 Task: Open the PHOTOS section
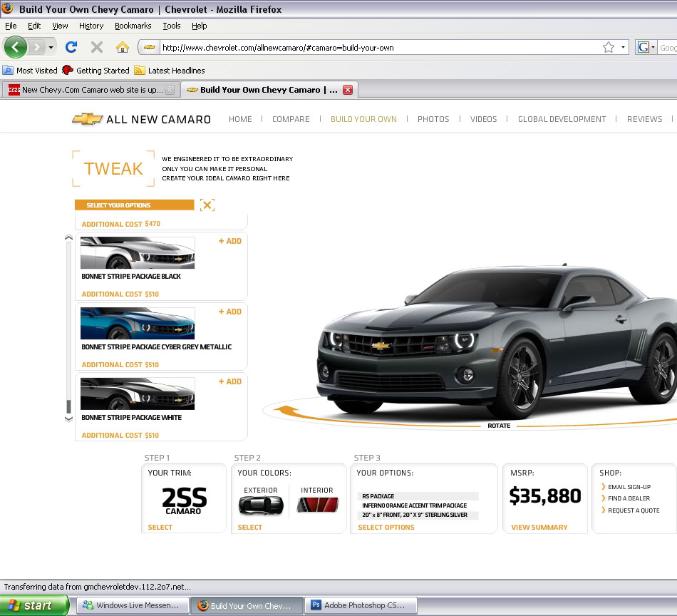[x=433, y=119]
